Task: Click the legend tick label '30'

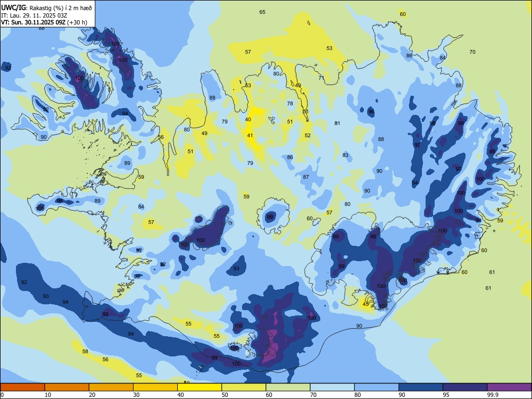Action: point(136,395)
